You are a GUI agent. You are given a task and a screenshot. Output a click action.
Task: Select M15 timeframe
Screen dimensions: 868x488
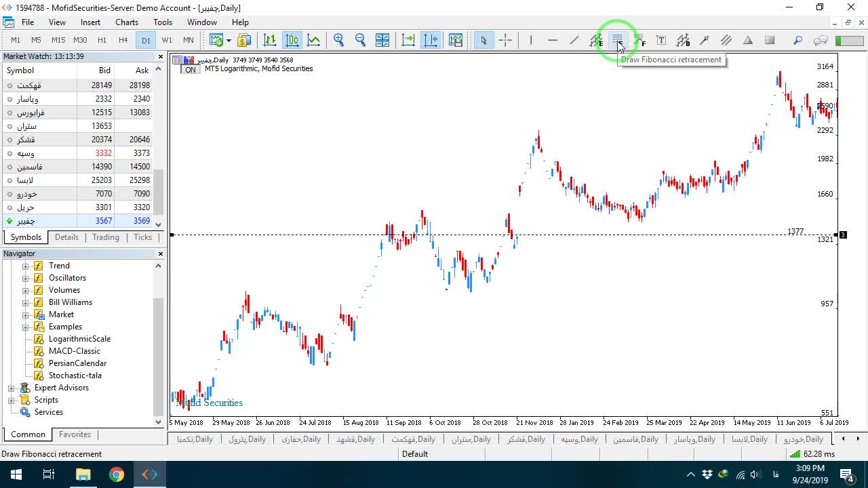click(x=58, y=40)
